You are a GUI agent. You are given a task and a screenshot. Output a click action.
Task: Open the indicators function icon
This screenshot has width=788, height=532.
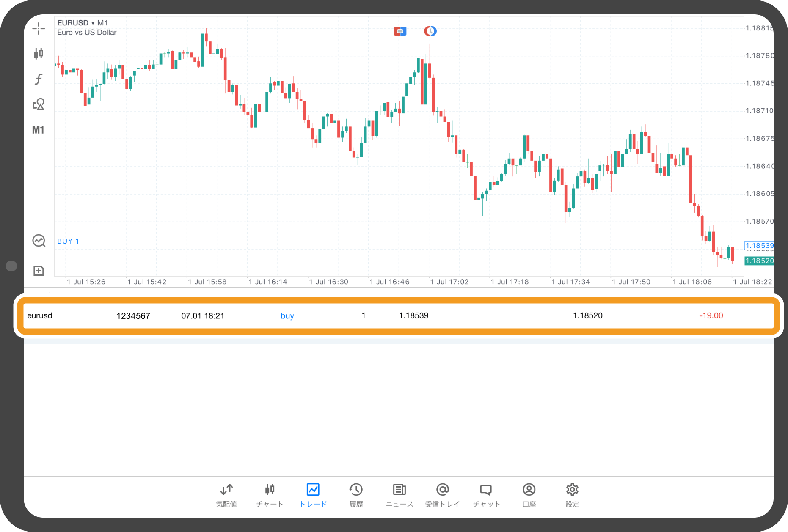pos(39,79)
